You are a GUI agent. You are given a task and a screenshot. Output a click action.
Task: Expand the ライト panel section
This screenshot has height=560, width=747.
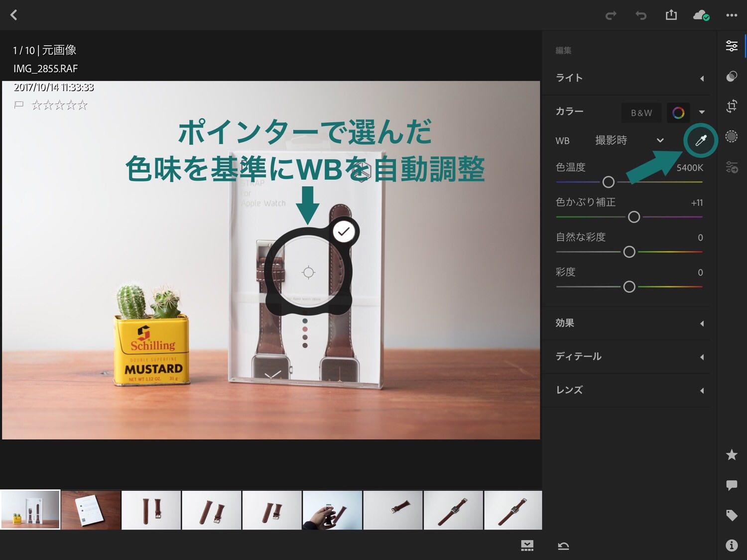[627, 78]
